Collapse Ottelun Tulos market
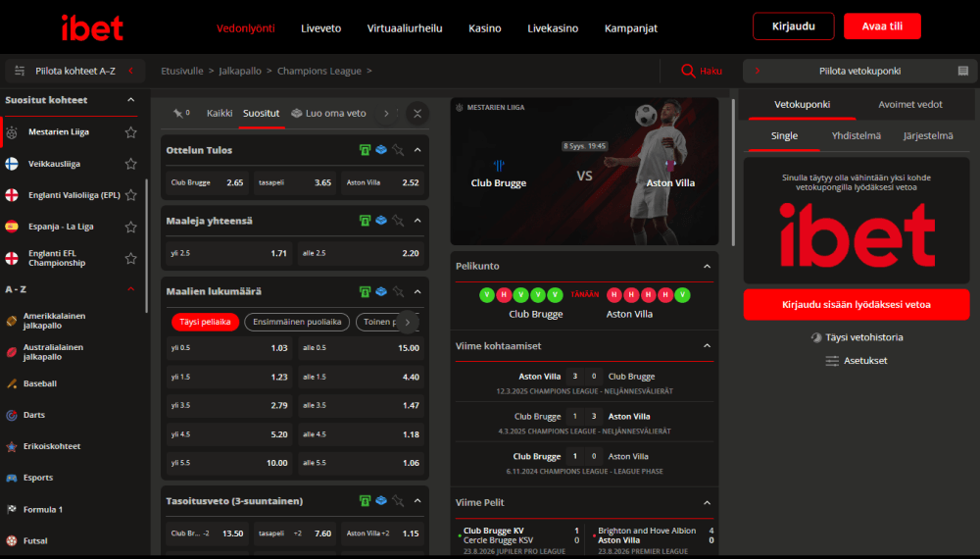The height and width of the screenshot is (559, 980). click(x=417, y=150)
